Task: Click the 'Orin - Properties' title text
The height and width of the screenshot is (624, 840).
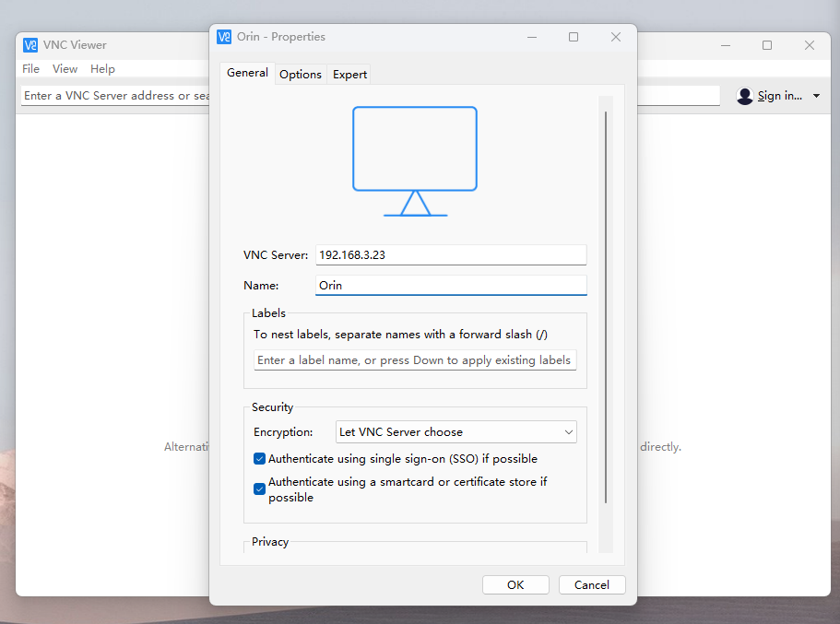Action: click(280, 37)
